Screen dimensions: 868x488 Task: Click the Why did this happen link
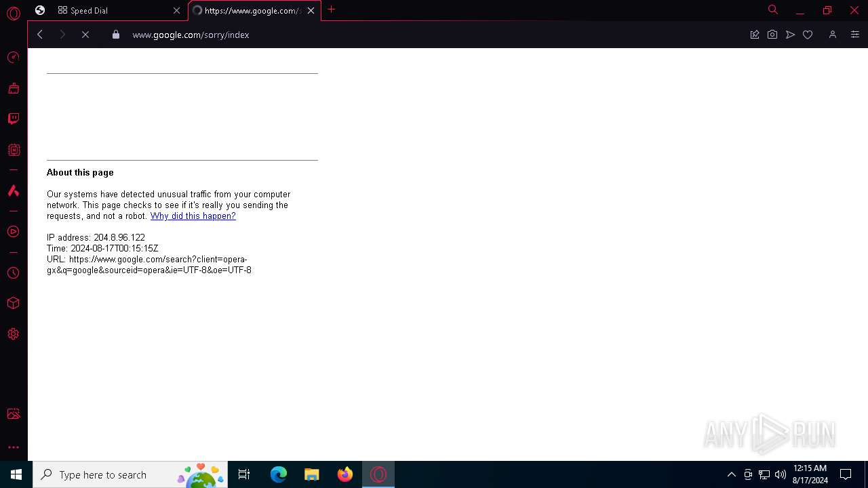[193, 216]
